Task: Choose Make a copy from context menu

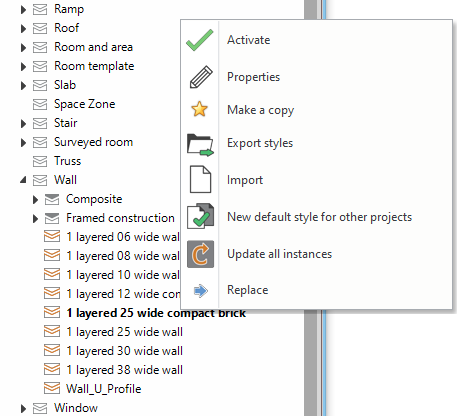Action: [x=260, y=110]
